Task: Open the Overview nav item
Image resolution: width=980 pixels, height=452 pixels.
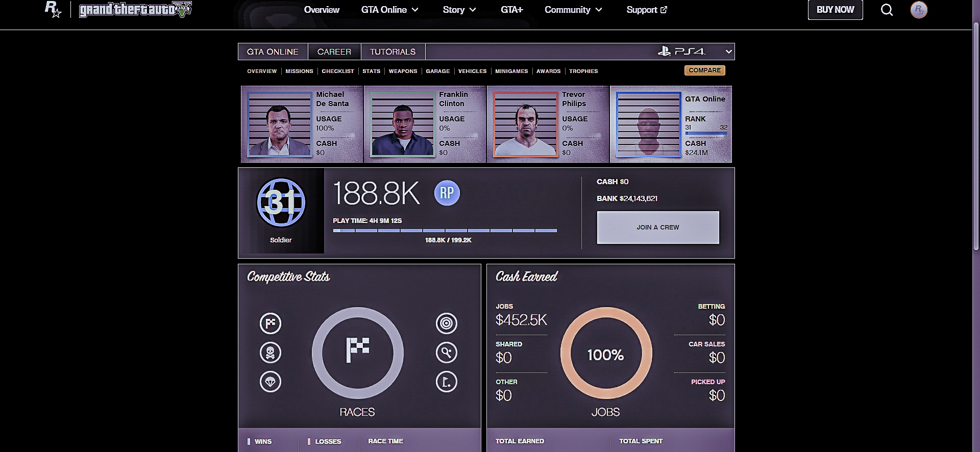Action: click(x=322, y=10)
